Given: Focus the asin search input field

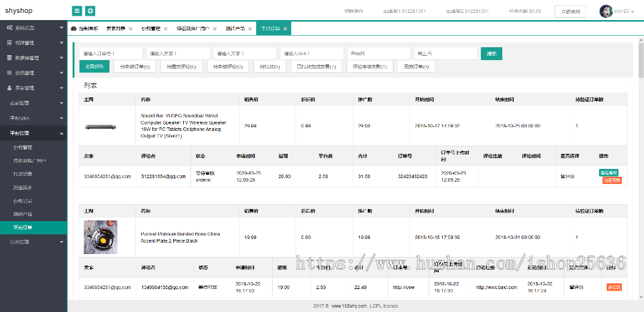Looking at the screenshot, I should tap(312, 54).
